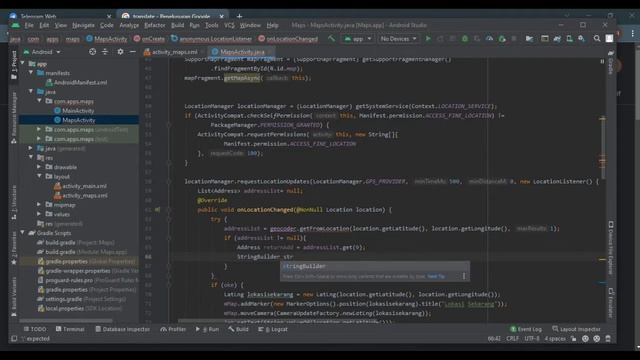The height and width of the screenshot is (360, 640).
Task: Open the Layout Inspector button
Action: tap(576, 329)
